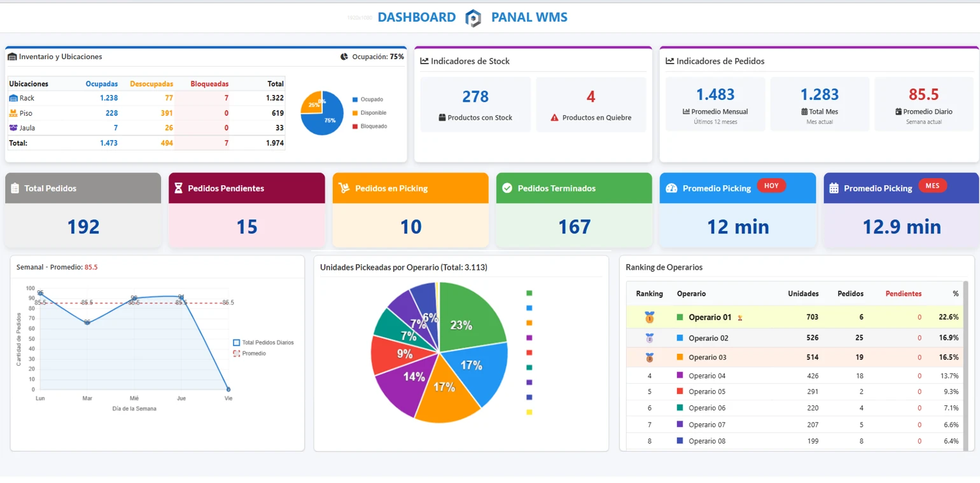Click the box icon by Productos con Stock
Viewport: 980px width, 483px height.
[442, 118]
